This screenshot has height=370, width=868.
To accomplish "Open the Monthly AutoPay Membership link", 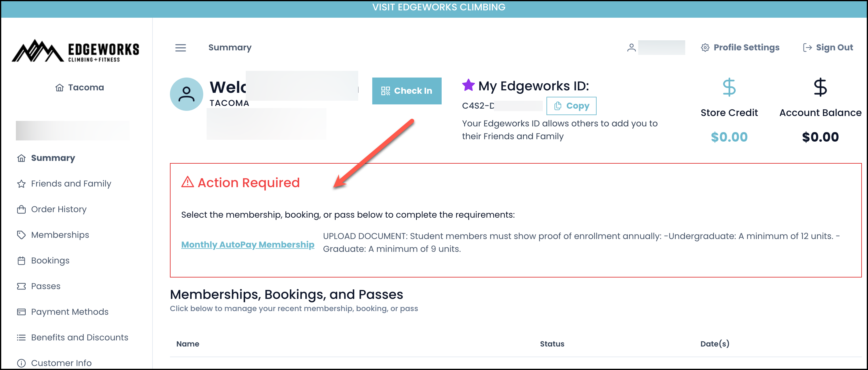I will point(248,245).
